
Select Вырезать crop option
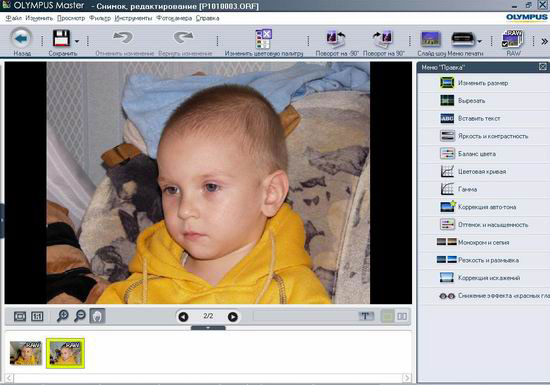[x=484, y=101]
